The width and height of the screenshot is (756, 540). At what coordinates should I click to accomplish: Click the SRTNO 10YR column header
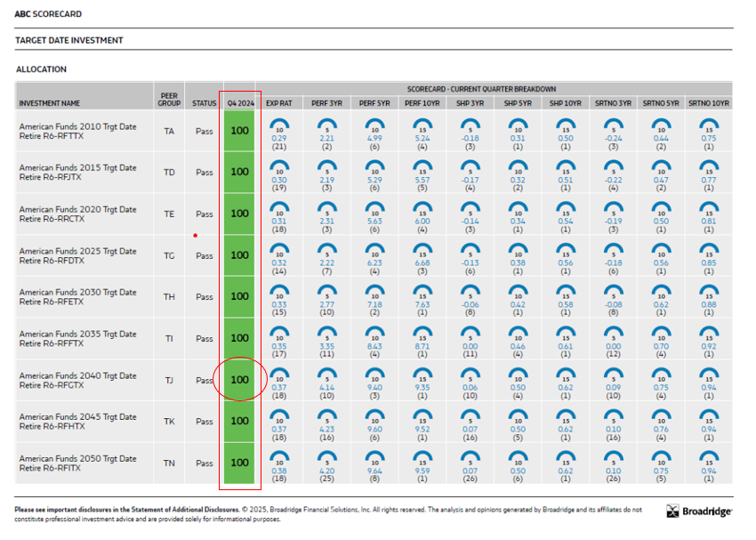point(709,103)
